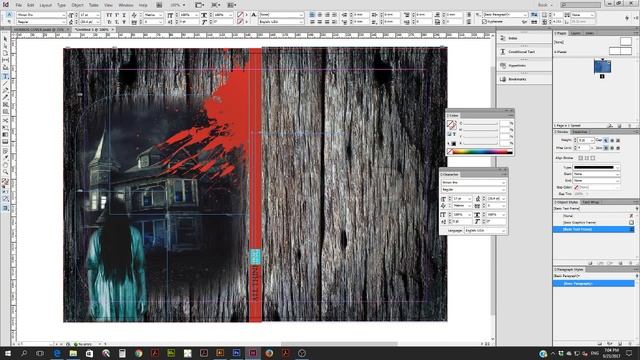Select [None] object style

(594, 216)
